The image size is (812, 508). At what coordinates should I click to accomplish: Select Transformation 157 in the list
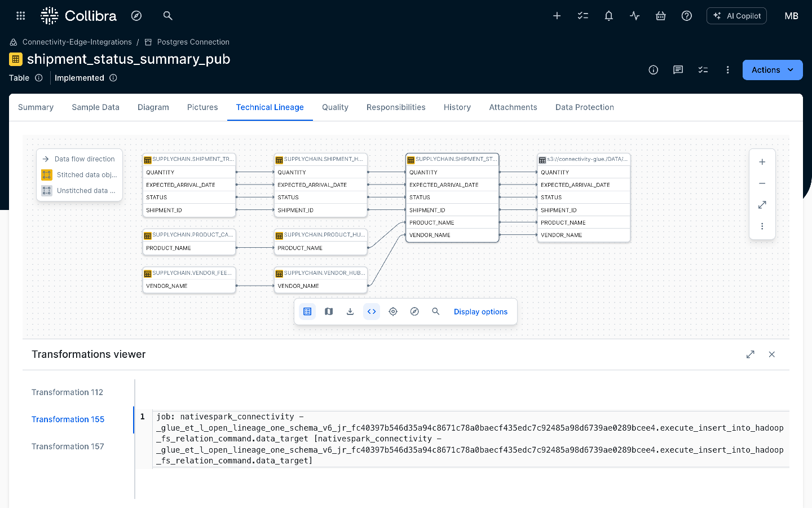click(68, 446)
